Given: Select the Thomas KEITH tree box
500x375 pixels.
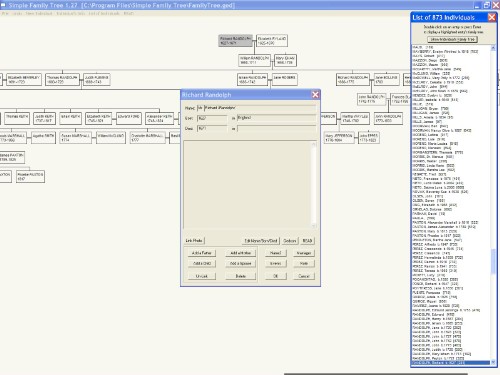Looking at the screenshot, I should [17, 118].
